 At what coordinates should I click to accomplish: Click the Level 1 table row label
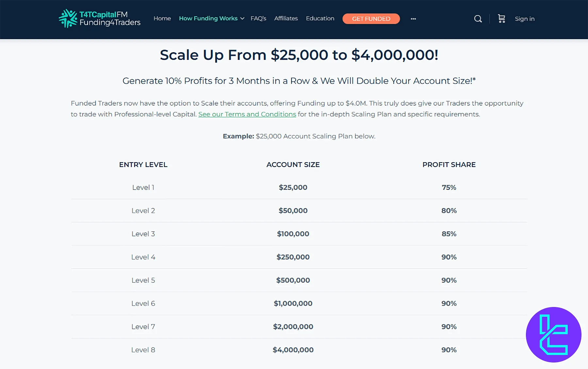click(143, 188)
